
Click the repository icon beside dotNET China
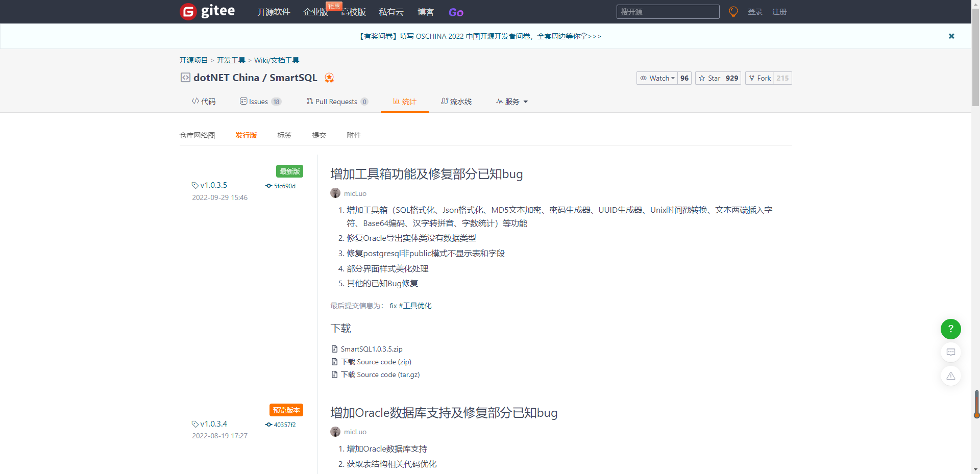coord(185,78)
